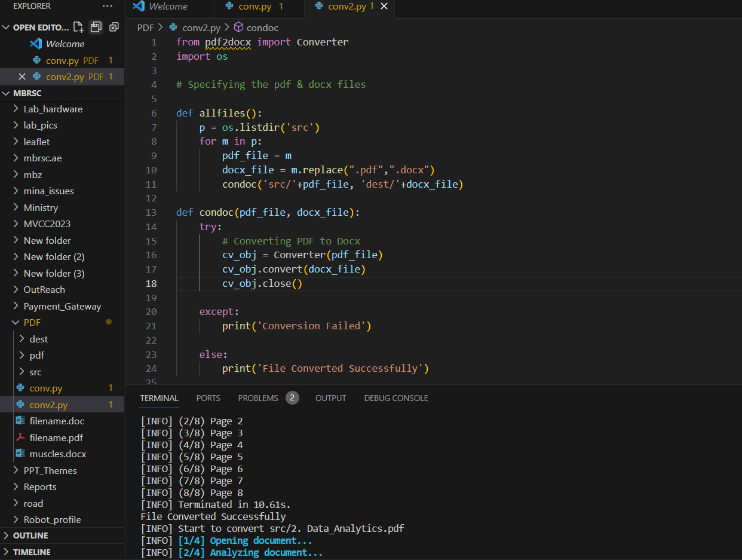This screenshot has height=560, width=742.
Task: Click the 'Opening document...' terminal line
Action: coord(226,541)
